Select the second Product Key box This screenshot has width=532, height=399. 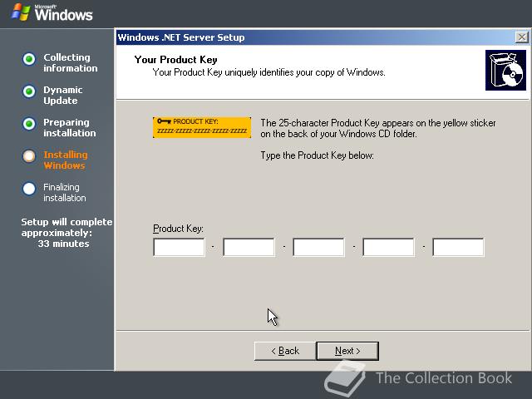pyautogui.click(x=249, y=247)
